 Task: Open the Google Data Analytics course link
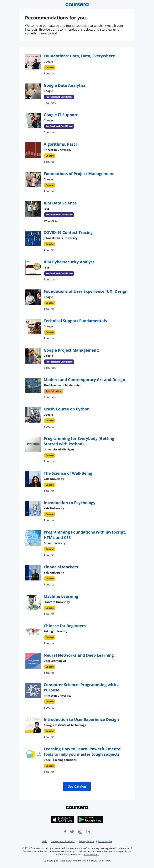(65, 86)
